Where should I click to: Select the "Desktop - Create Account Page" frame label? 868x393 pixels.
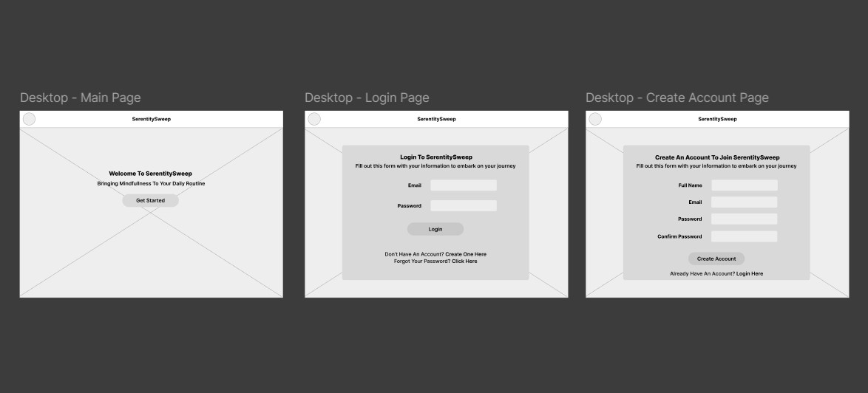(677, 98)
